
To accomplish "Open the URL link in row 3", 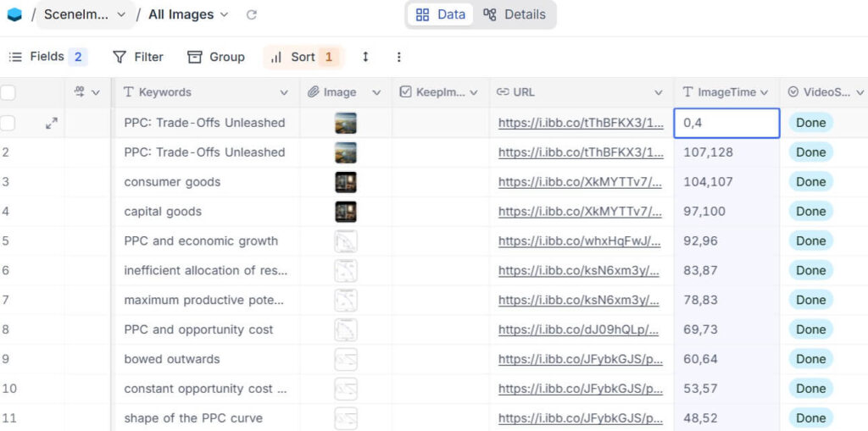I will [x=580, y=182].
